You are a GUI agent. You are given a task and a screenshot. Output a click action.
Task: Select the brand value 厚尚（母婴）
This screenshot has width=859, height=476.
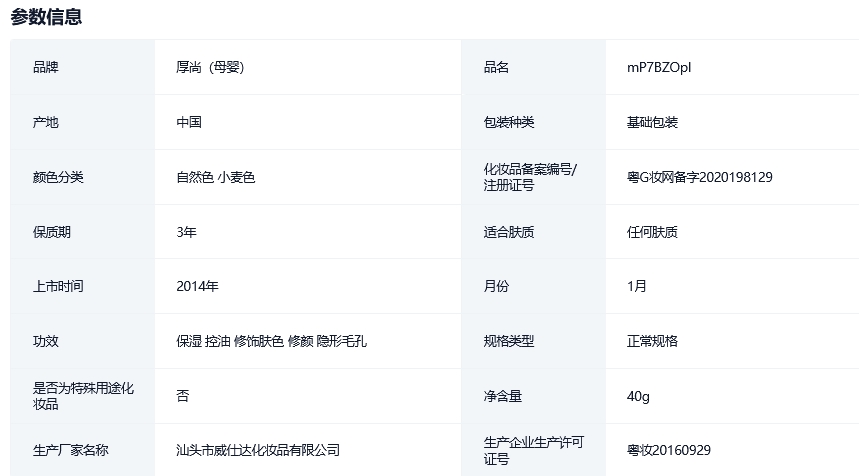[210, 67]
